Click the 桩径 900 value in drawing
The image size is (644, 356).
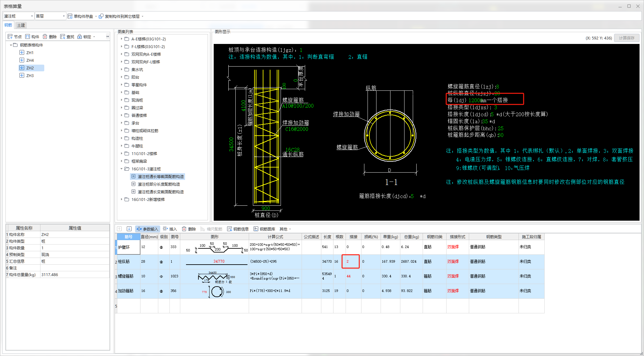tap(266, 208)
